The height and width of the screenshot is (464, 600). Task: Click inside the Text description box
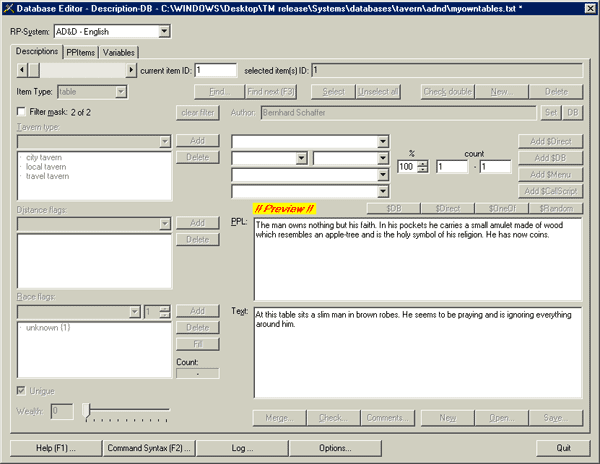(x=416, y=350)
